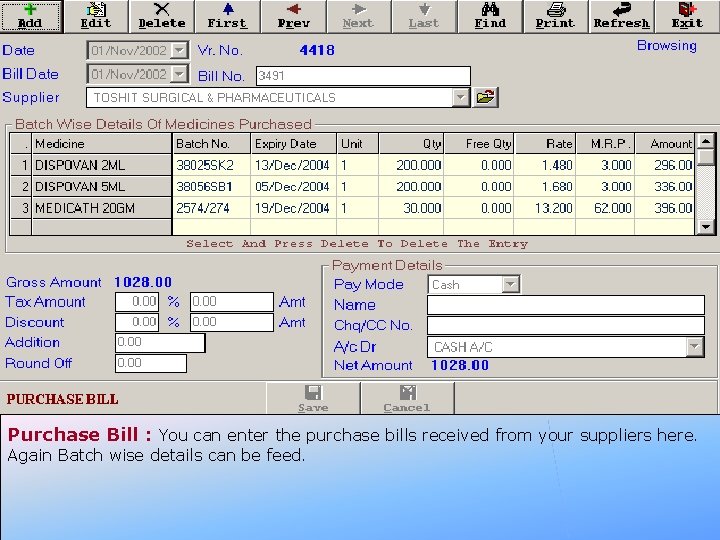Click the Add toolbar button

31,17
